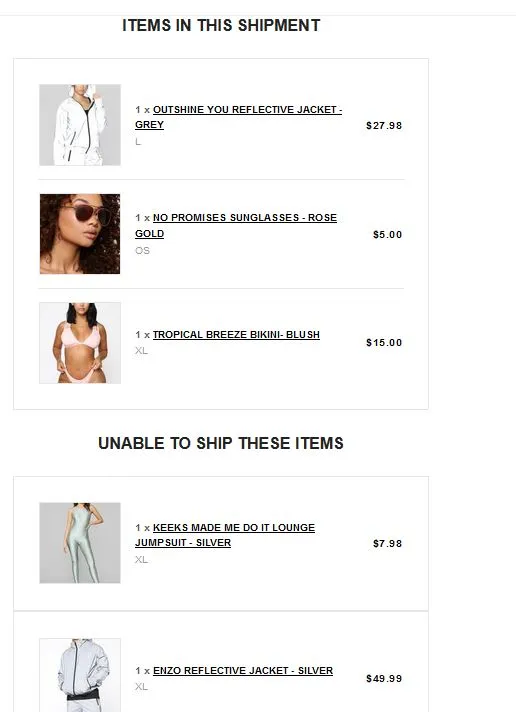This screenshot has height=712, width=516.
Task: View the rose gold sunglasses thumbnail
Action: (x=80, y=234)
